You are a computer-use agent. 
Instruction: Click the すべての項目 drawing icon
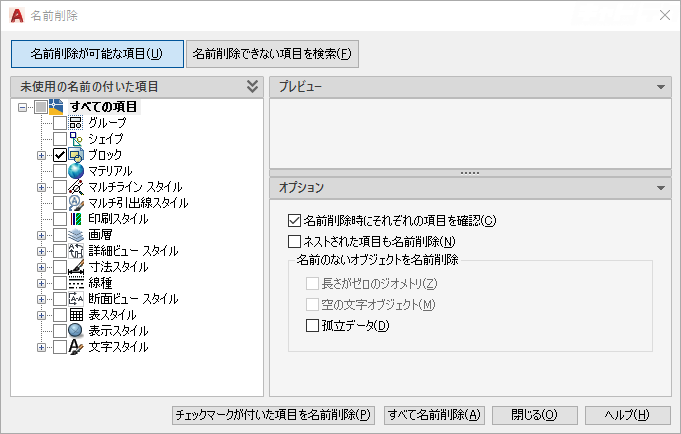point(56,107)
